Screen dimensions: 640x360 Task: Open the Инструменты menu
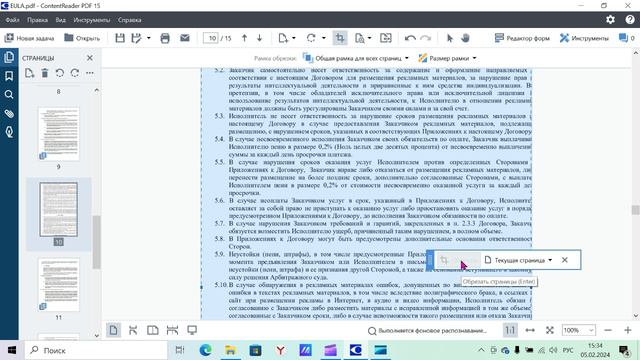click(92, 20)
